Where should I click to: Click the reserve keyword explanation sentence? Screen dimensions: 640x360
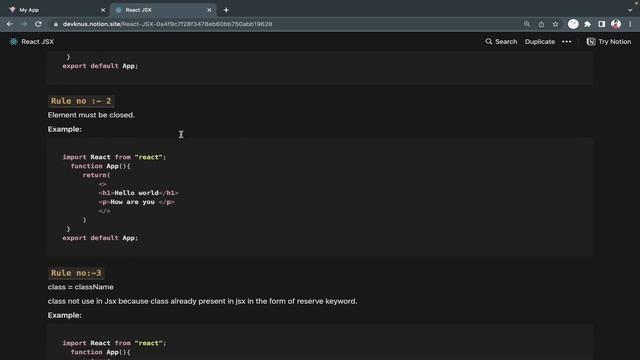click(202, 301)
